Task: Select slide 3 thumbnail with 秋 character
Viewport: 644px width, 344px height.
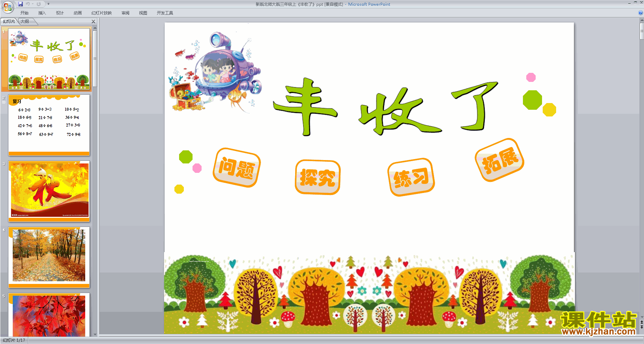Action: (x=49, y=191)
